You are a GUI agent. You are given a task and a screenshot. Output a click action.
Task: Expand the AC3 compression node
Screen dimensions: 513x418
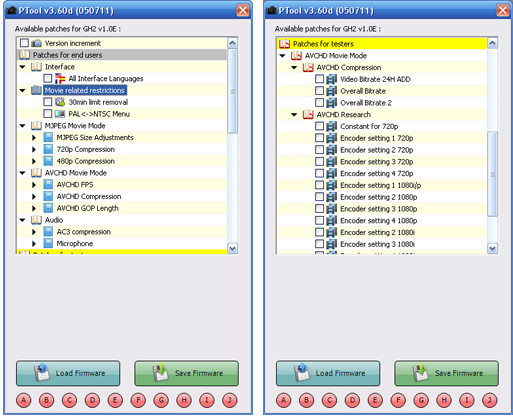[x=34, y=232]
